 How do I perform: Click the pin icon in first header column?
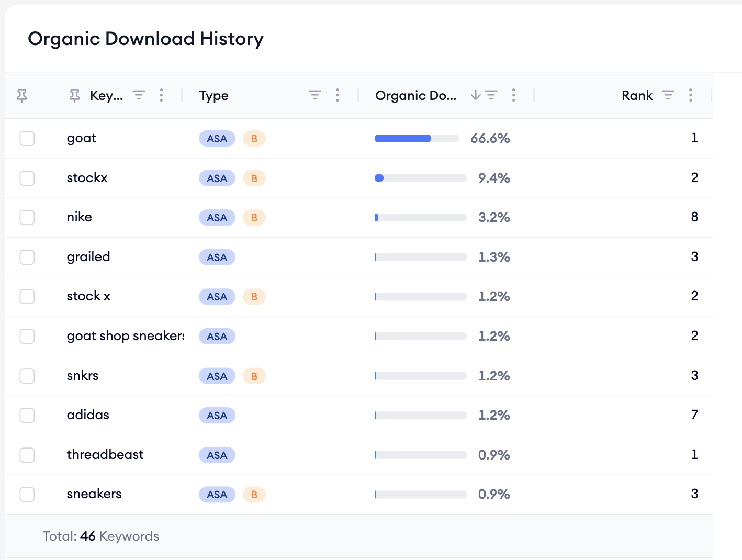tap(22, 95)
